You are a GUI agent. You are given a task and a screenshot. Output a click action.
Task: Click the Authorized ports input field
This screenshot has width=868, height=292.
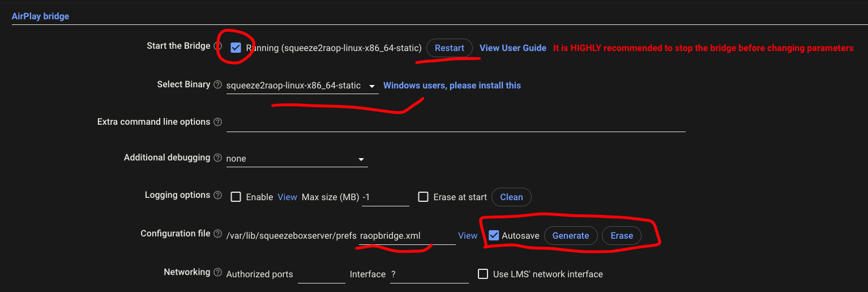coord(321,274)
